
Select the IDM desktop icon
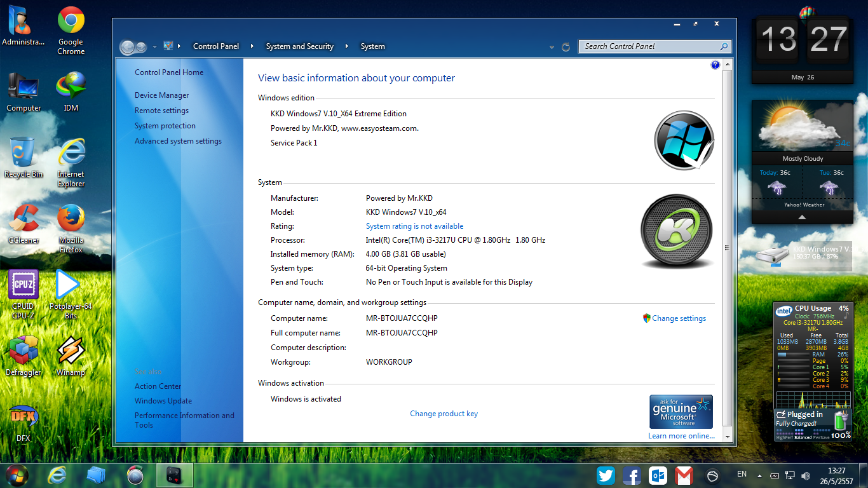(71, 92)
